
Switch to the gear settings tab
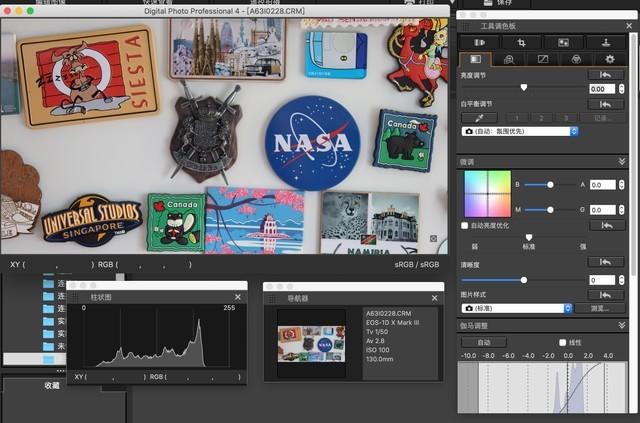click(610, 60)
